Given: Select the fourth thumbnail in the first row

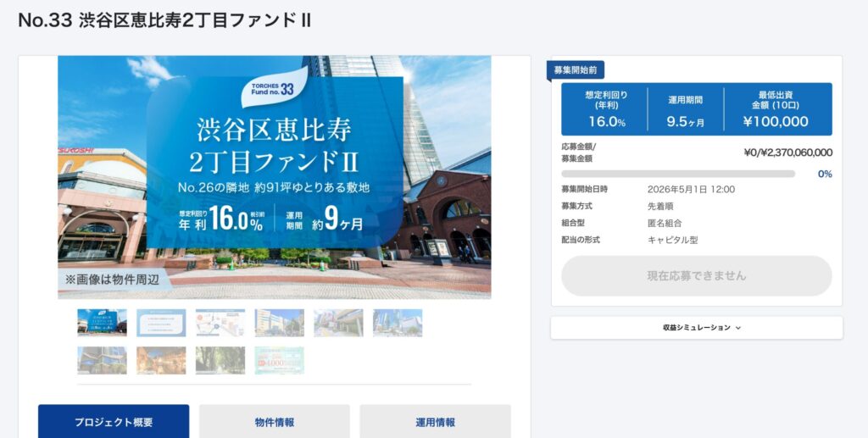Looking at the screenshot, I should coord(279,323).
